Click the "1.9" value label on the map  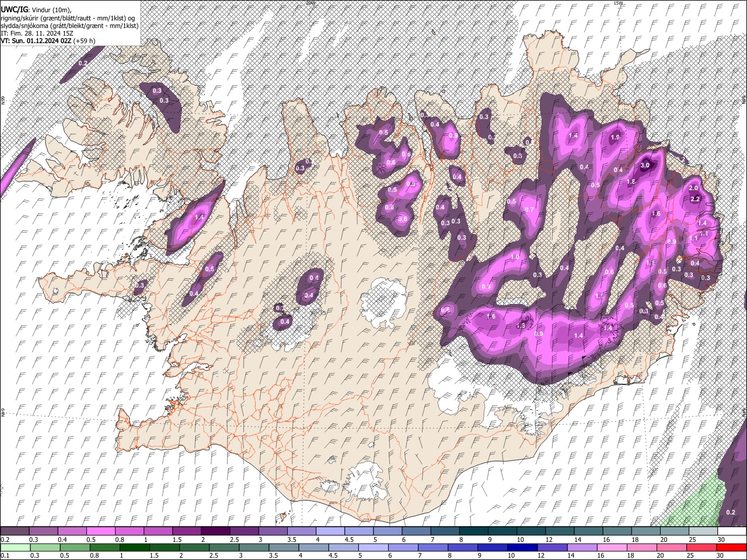pyautogui.click(x=615, y=138)
